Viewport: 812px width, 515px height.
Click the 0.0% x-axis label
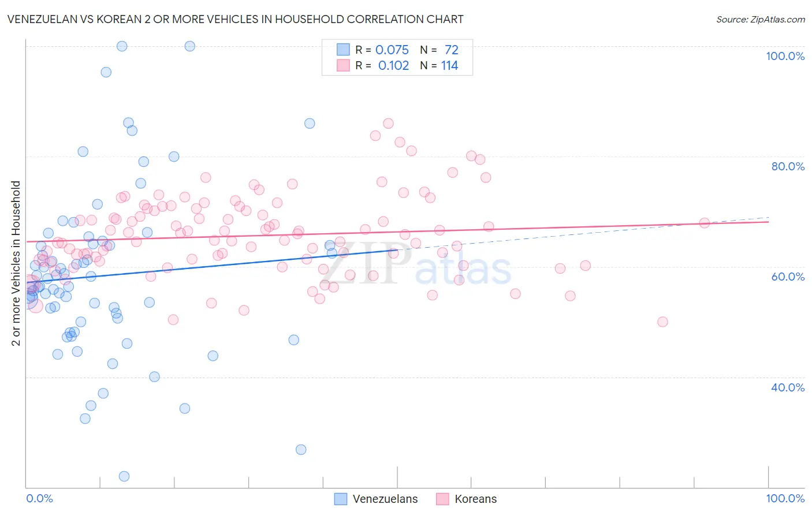[39, 498]
